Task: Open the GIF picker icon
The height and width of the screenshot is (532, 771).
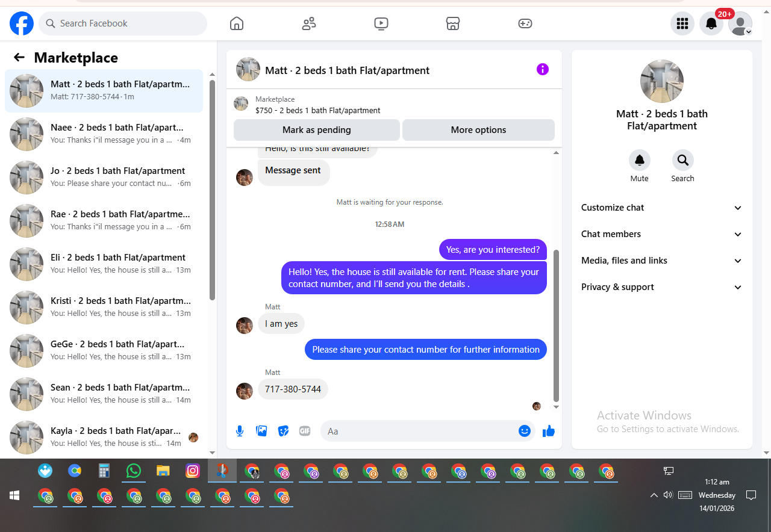Action: (x=305, y=431)
